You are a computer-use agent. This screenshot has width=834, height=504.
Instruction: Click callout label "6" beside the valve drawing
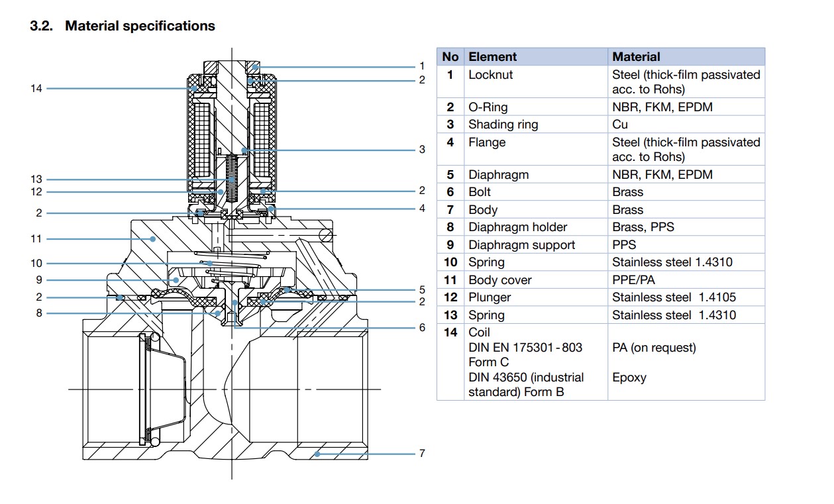coord(422,328)
